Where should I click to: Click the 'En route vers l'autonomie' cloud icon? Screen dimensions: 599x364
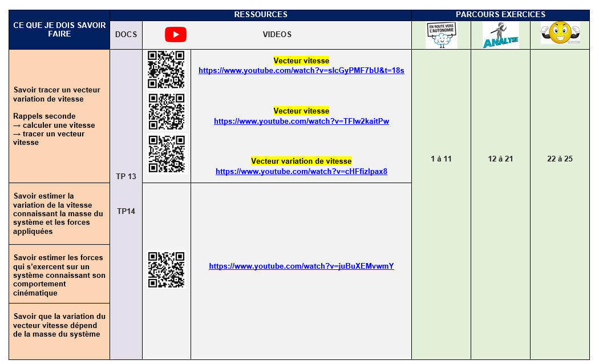coord(442,35)
